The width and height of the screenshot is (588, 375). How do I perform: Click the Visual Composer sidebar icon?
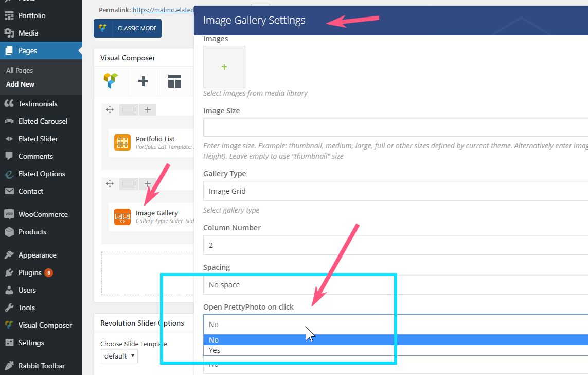[x=9, y=325]
